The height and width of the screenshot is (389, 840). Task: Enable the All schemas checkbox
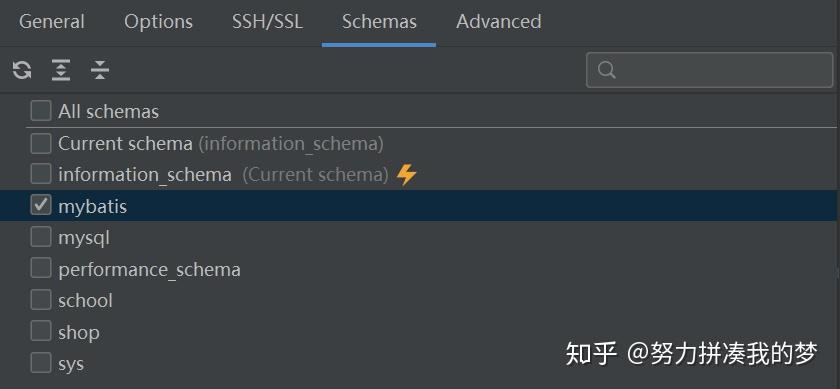pyautogui.click(x=41, y=111)
